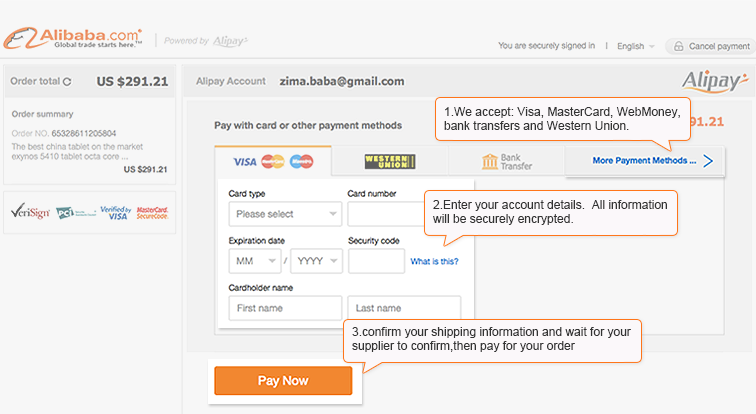This screenshot has width=756, height=414.
Task: Click the MasterCard SecureCode badge
Action: pyautogui.click(x=152, y=213)
